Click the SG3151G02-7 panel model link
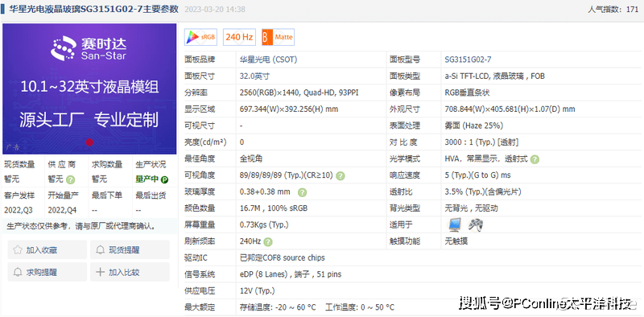 click(468, 60)
